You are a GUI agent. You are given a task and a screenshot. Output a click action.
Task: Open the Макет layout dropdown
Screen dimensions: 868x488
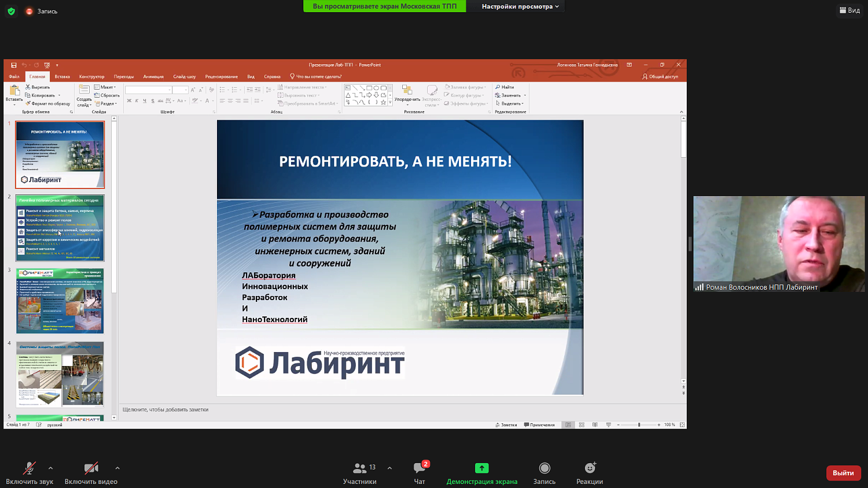click(x=105, y=87)
